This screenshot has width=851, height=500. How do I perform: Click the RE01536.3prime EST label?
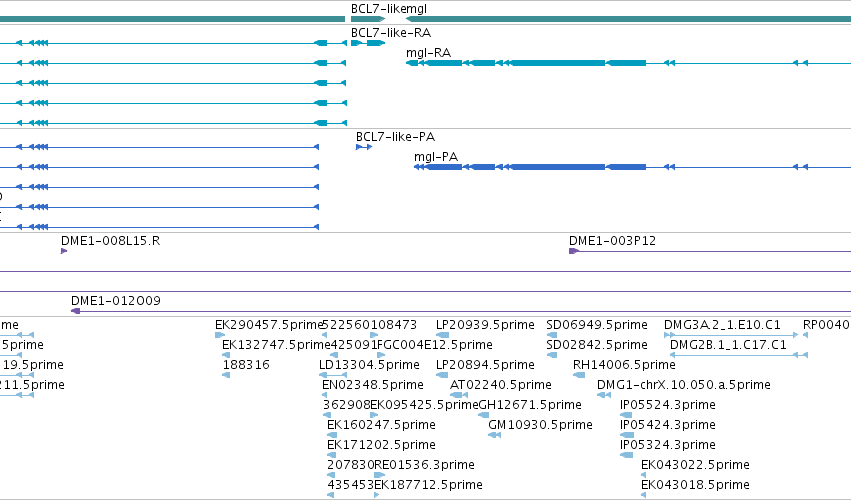pos(424,465)
